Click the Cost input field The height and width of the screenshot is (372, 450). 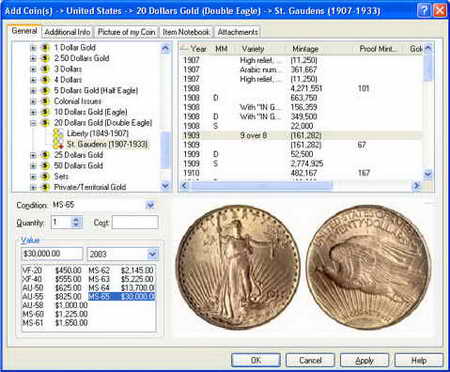coord(135,222)
